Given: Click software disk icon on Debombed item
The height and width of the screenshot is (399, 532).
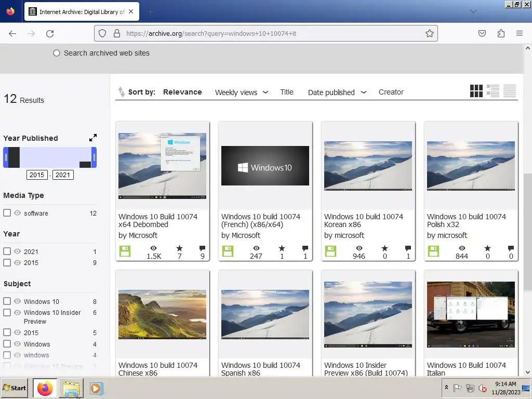Looking at the screenshot, I should pyautogui.click(x=125, y=251).
